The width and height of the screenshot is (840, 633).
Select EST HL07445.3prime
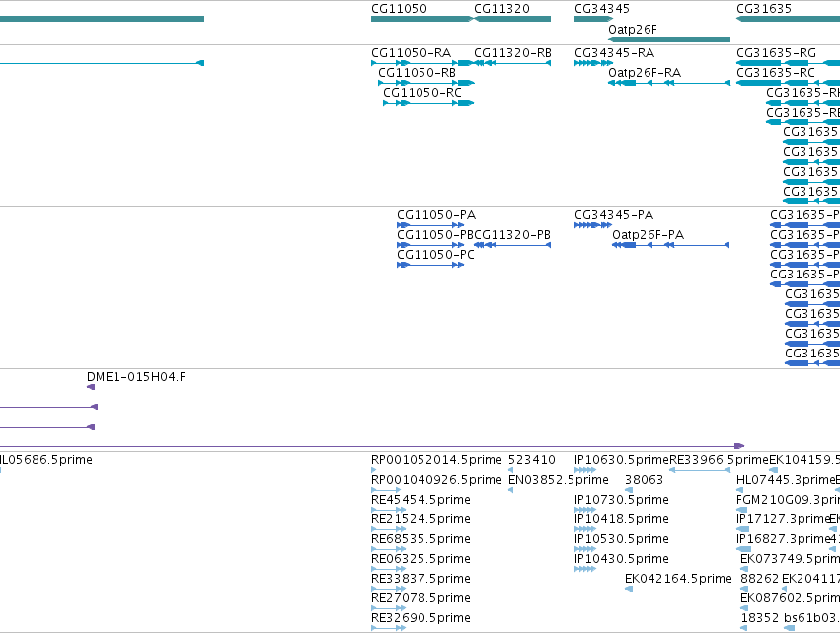tap(740, 490)
